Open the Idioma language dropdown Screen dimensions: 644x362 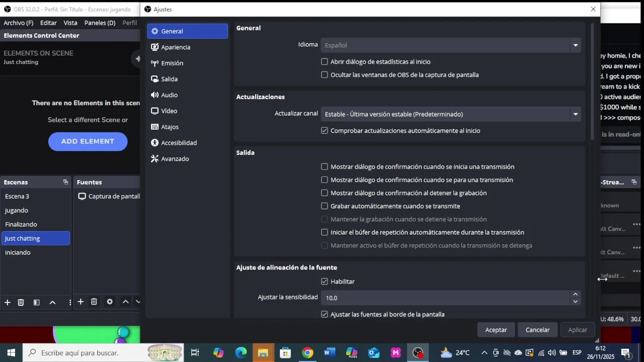(x=451, y=45)
